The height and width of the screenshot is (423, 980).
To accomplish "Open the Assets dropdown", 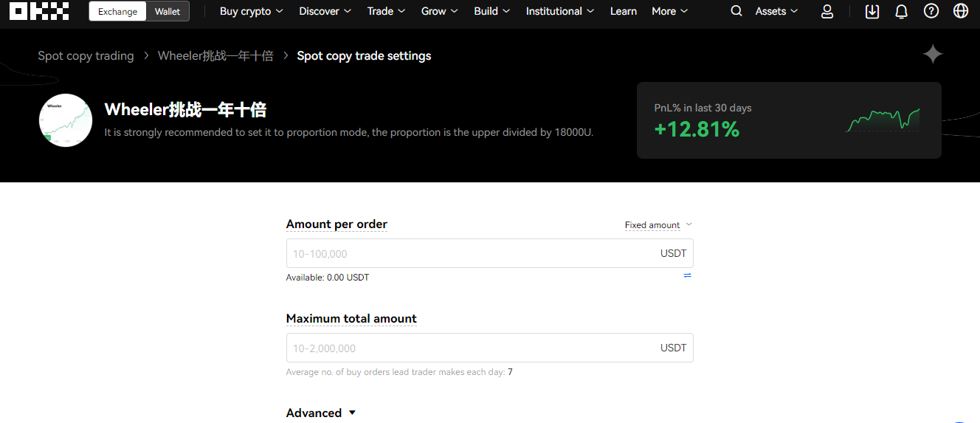I will [x=776, y=11].
